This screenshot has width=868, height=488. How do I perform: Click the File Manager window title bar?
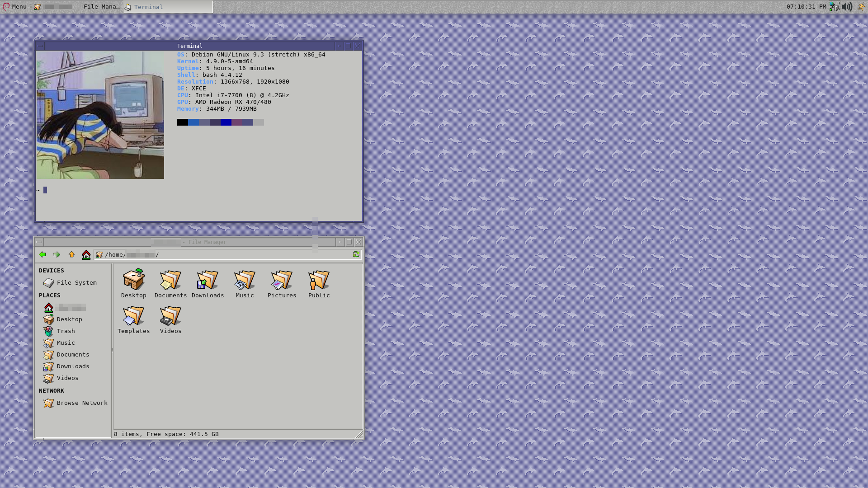190,242
